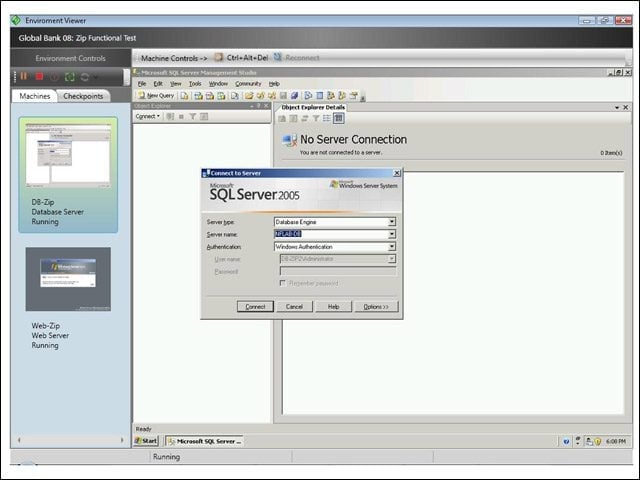This screenshot has width=640, height=480.
Task: Click the Analysis Services MDX Query icon
Action: tap(198, 96)
